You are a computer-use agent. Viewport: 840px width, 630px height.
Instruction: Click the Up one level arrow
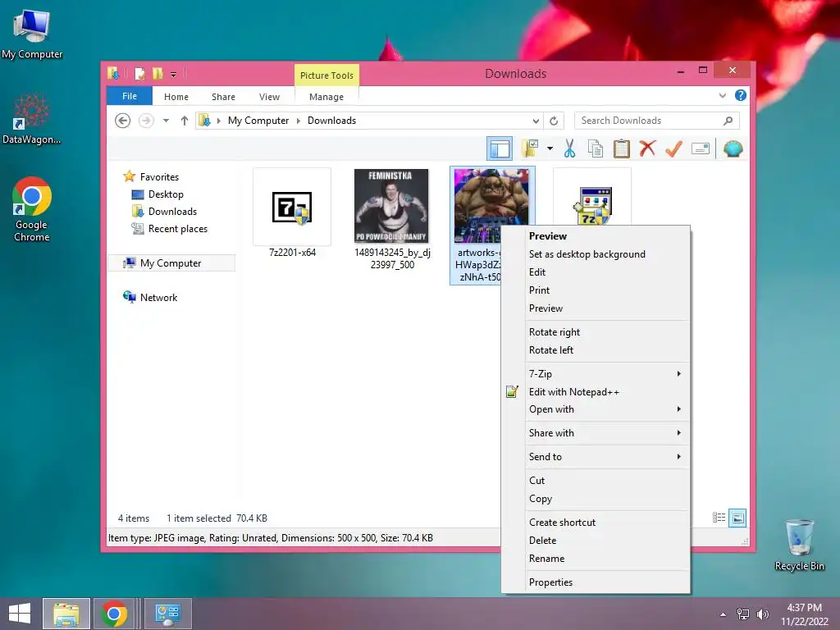pos(185,121)
